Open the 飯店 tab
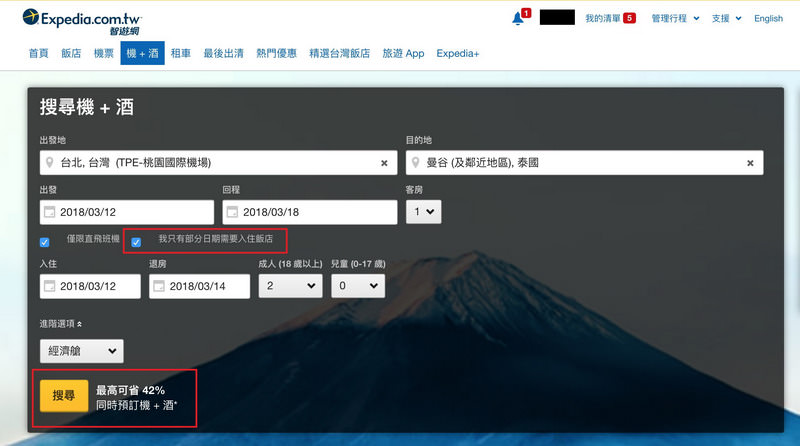Viewport: 800px width, 446px height. (71, 53)
